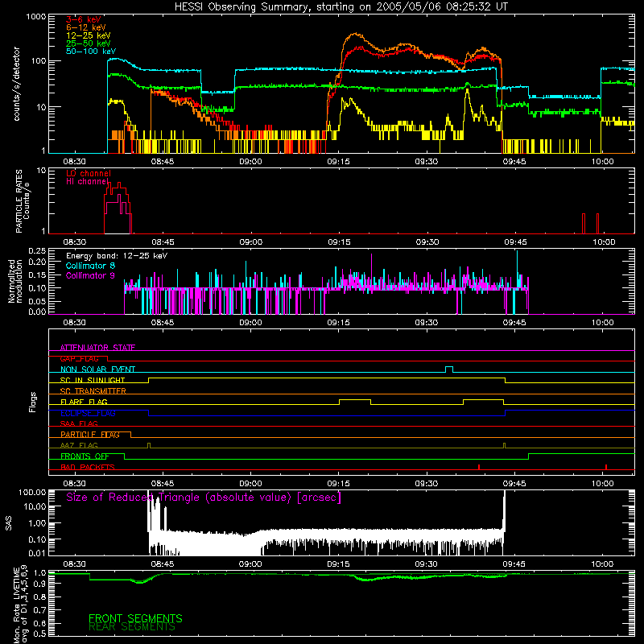Viewport: 644px width, 644px height.
Task: Click the ECLIPSE_FLAG label
Action: (x=88, y=413)
